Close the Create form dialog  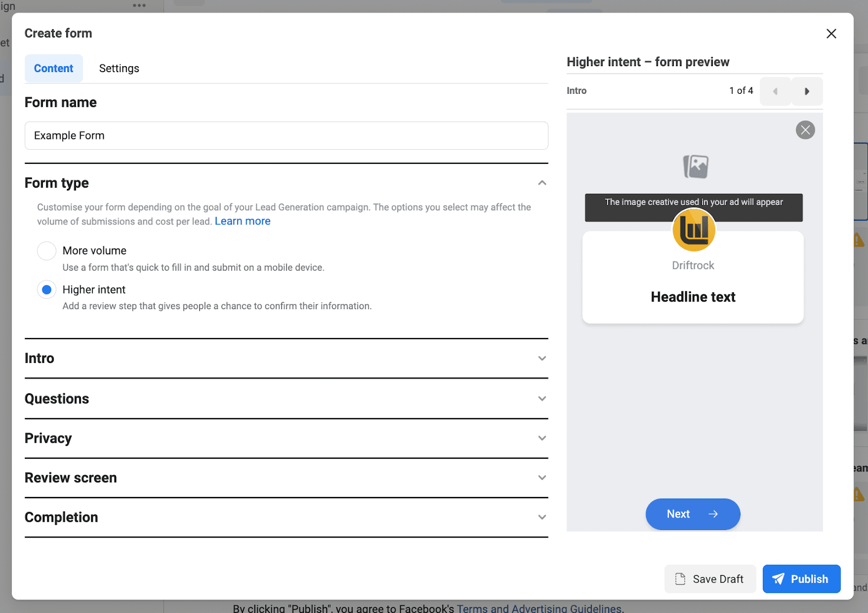tap(831, 34)
